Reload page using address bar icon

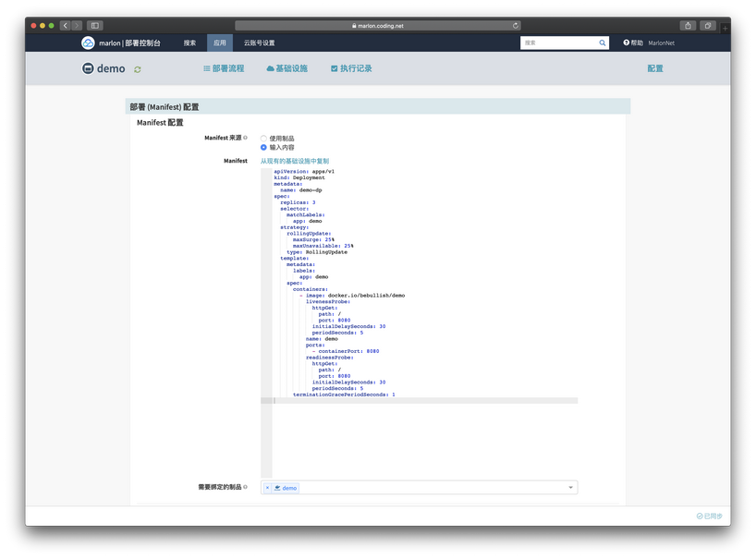(516, 26)
